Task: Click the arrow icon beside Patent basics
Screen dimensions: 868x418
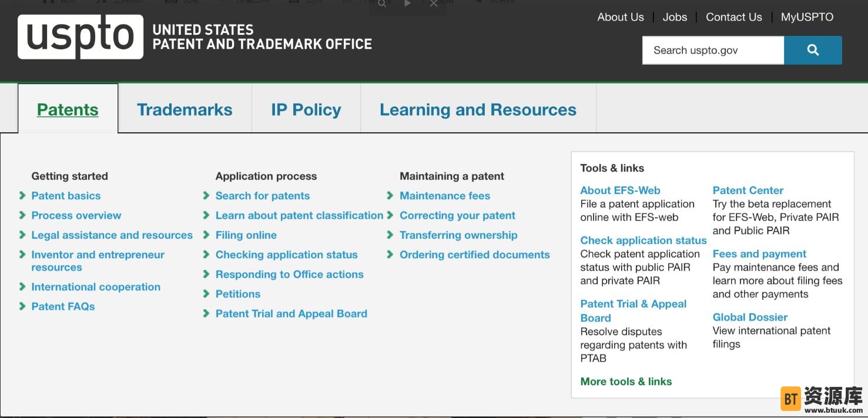Action: pos(22,196)
